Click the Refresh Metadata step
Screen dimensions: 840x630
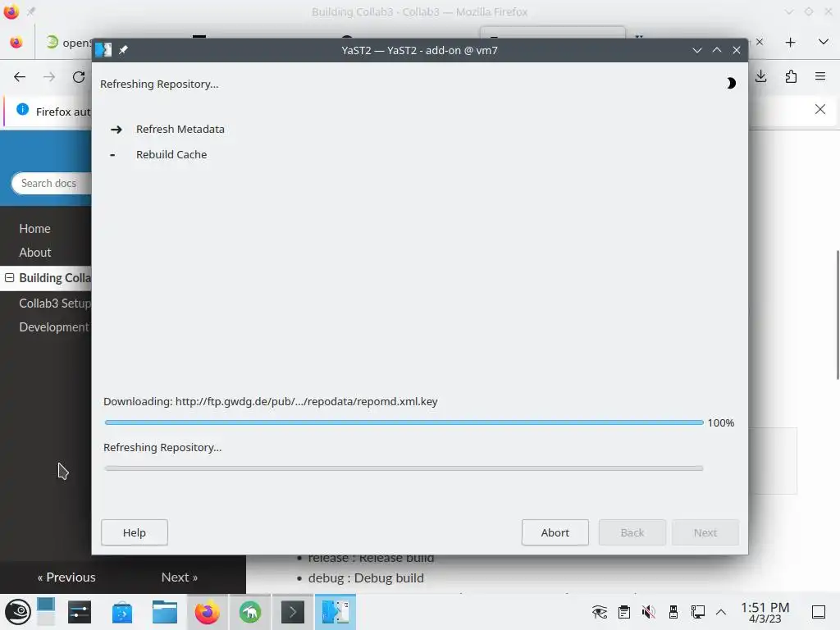point(180,129)
